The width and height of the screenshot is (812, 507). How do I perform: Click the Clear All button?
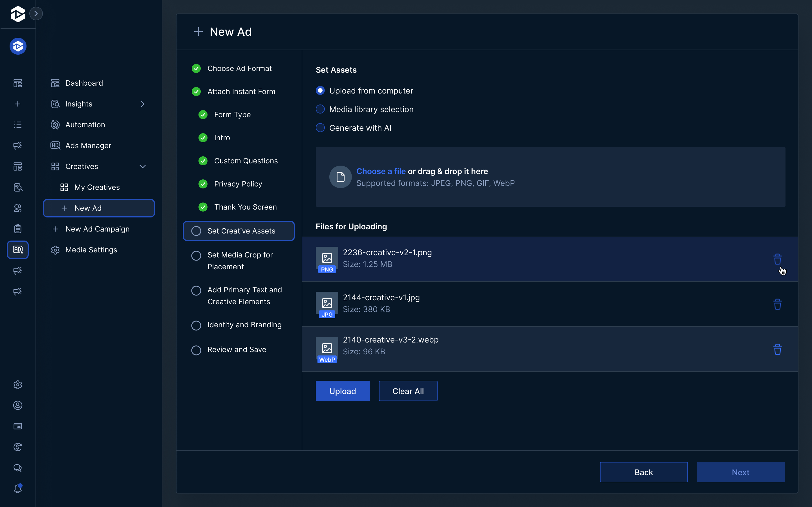[408, 391]
